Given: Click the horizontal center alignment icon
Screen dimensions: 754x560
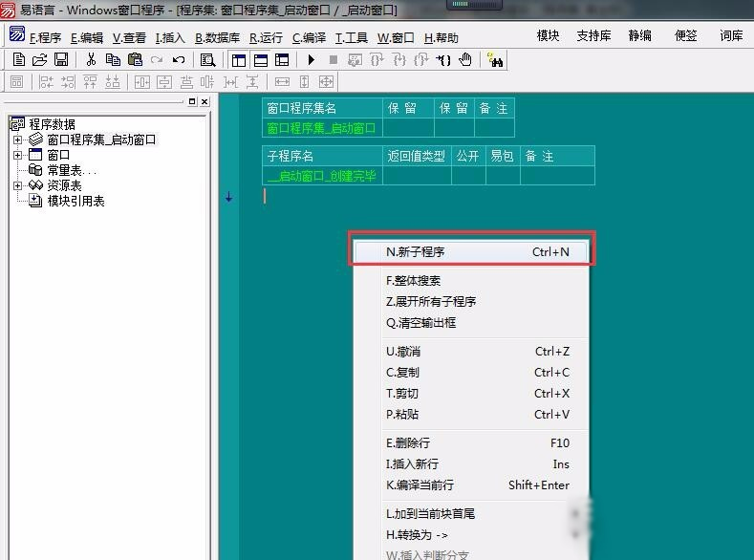Looking at the screenshot, I should pos(141,82).
